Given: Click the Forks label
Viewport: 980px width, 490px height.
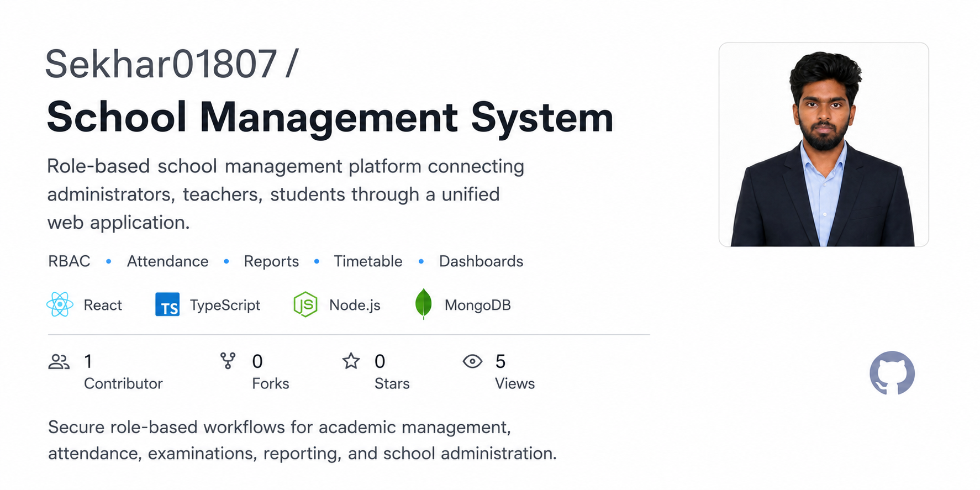Looking at the screenshot, I should (x=271, y=383).
